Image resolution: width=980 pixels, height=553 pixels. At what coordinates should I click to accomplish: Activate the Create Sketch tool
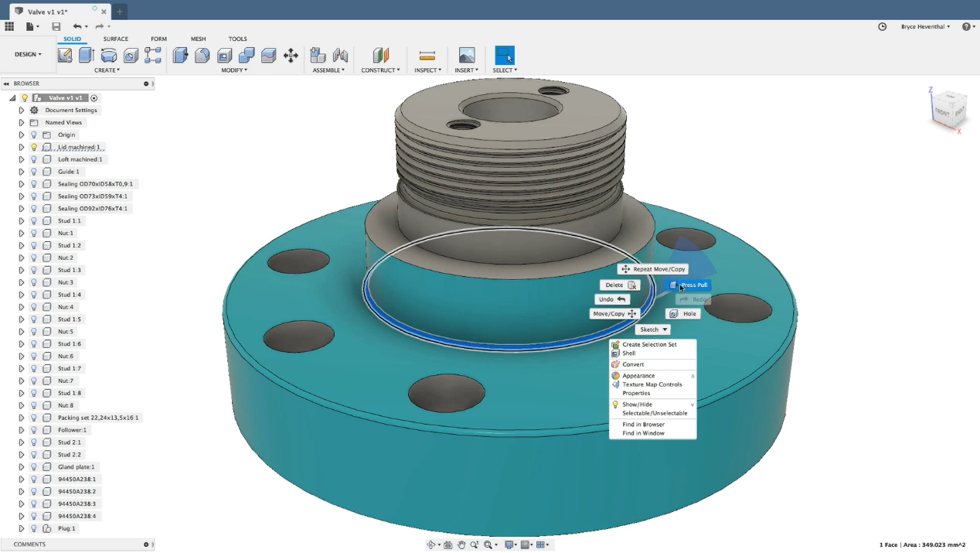(65, 55)
